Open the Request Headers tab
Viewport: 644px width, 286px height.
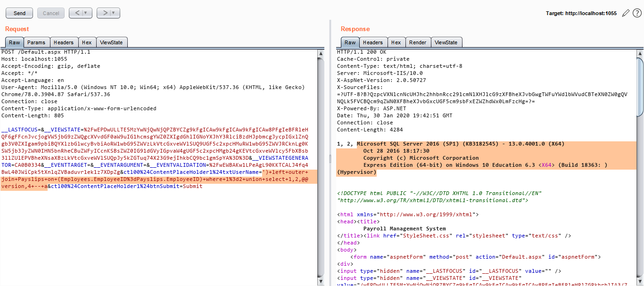click(63, 42)
